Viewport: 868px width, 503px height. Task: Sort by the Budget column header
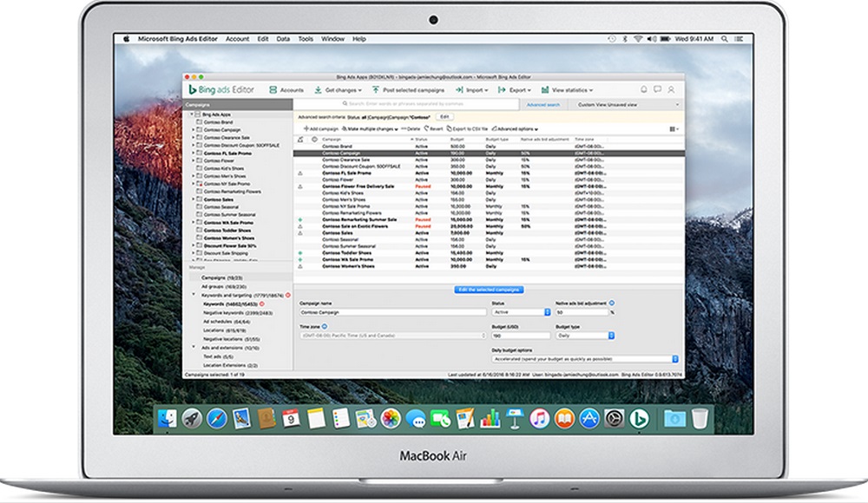click(x=457, y=140)
